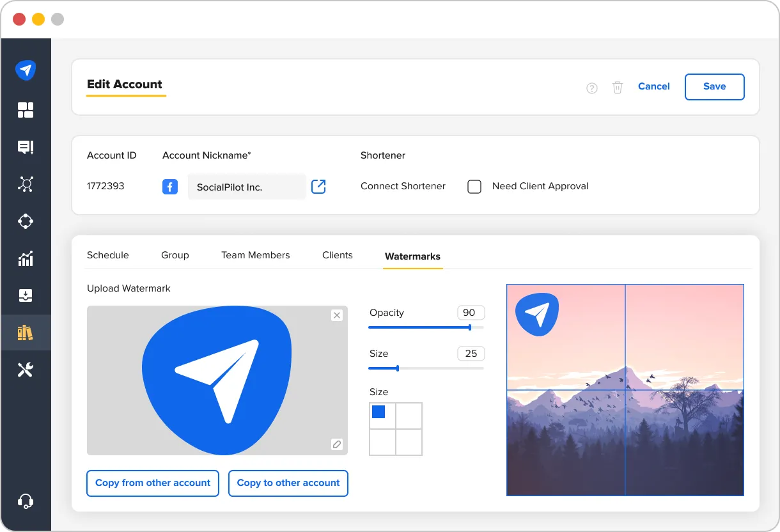Switch to the Team Members tab

point(255,255)
